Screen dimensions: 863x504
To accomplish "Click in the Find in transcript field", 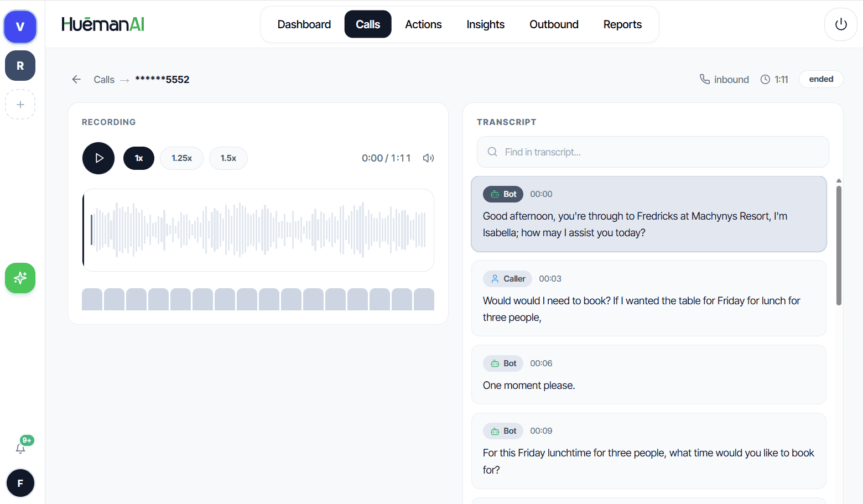I will click(x=653, y=152).
